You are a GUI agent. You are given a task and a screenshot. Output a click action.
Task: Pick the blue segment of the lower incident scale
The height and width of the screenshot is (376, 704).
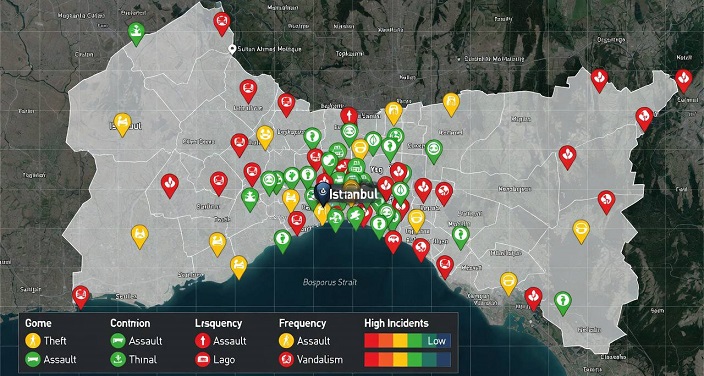tap(444, 359)
